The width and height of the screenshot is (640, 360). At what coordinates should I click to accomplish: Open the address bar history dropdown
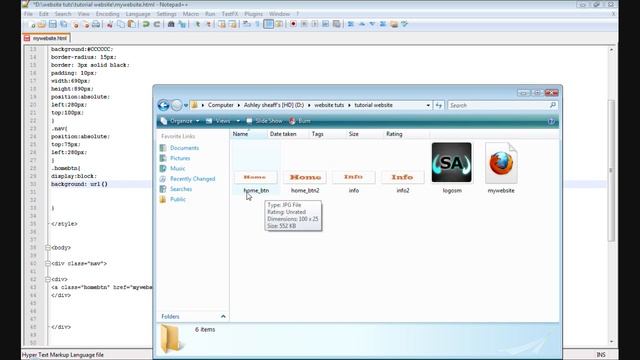[x=428, y=105]
